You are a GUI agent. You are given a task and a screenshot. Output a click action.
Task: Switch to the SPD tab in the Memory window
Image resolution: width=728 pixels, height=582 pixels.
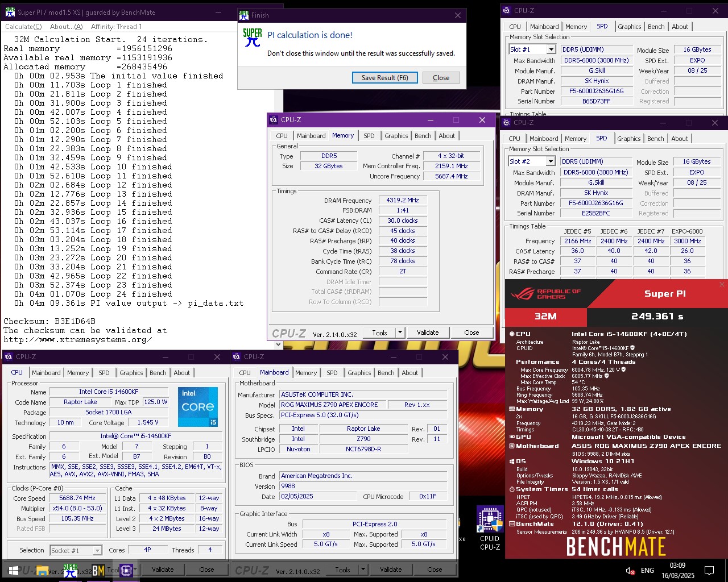coord(369,136)
